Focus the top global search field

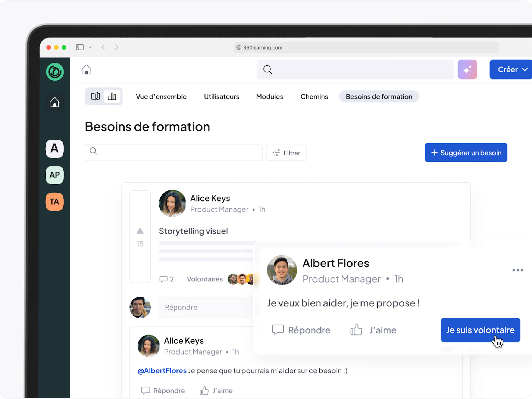355,69
